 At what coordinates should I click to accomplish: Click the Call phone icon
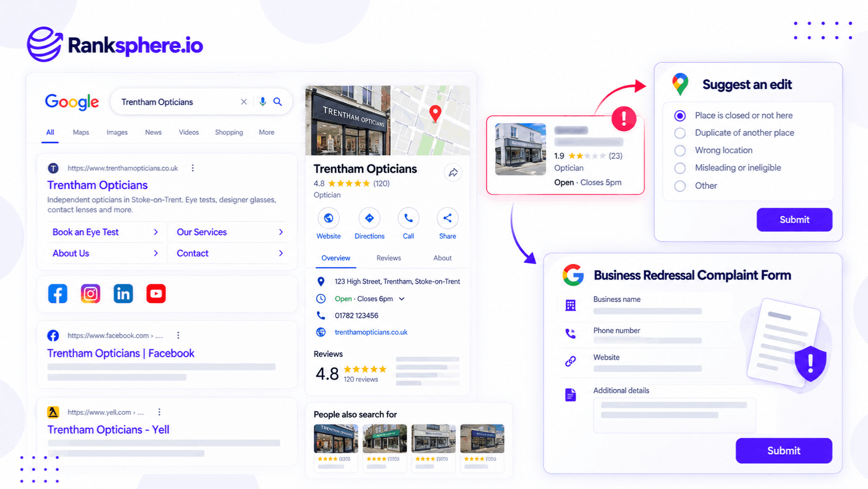point(409,218)
